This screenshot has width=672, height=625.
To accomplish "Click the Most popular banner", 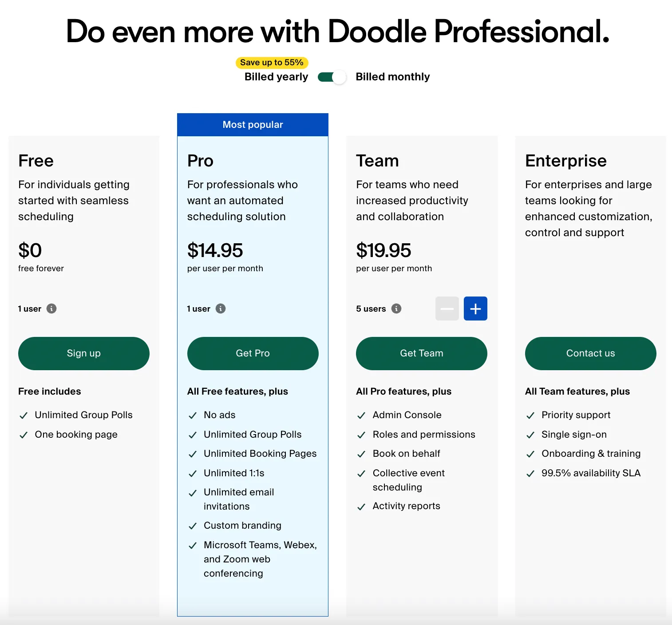I will point(253,125).
